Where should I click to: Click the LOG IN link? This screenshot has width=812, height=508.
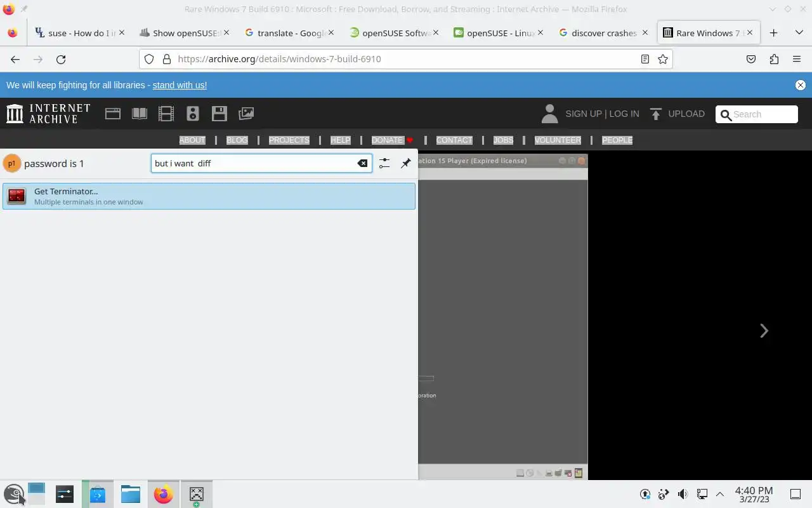pos(624,114)
